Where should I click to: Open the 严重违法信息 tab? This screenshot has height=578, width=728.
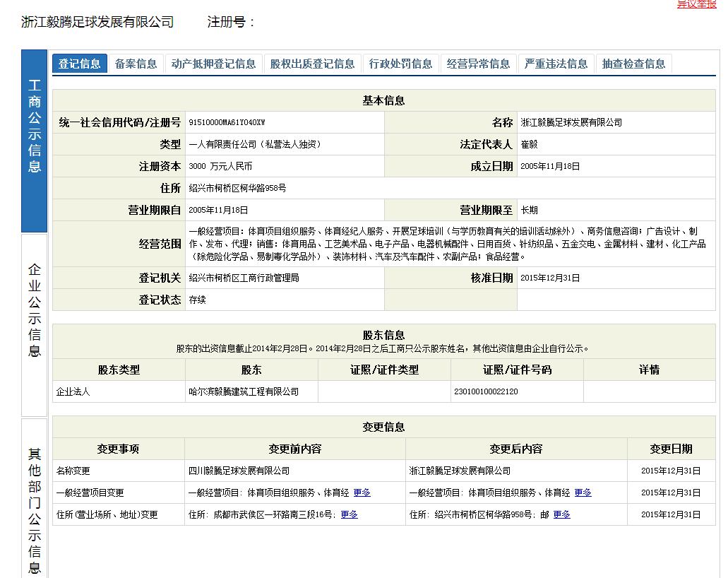click(555, 63)
